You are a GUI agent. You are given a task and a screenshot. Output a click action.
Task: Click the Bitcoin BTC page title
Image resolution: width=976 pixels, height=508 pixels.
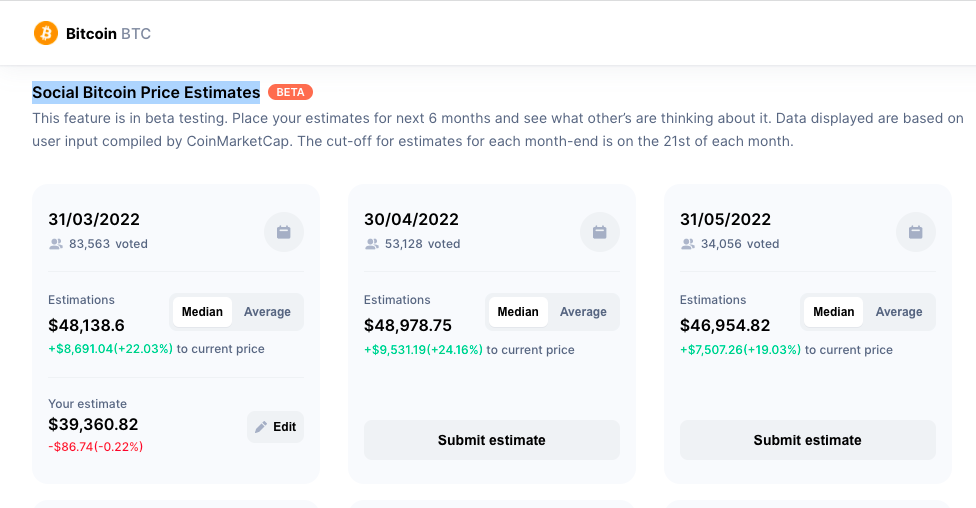click(108, 34)
